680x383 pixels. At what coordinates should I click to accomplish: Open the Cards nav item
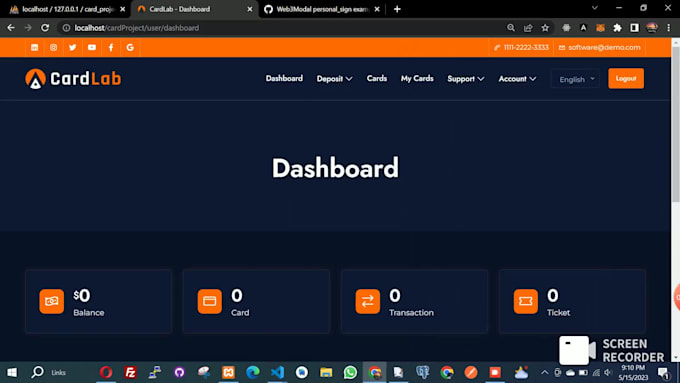(x=377, y=79)
